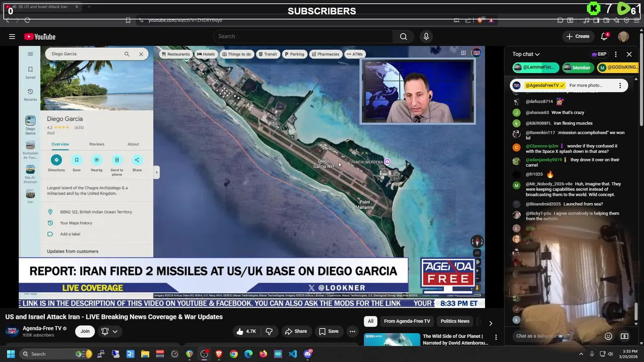Open Discord from the taskbar
Image resolution: width=644 pixels, height=362 pixels.
[x=307, y=354]
